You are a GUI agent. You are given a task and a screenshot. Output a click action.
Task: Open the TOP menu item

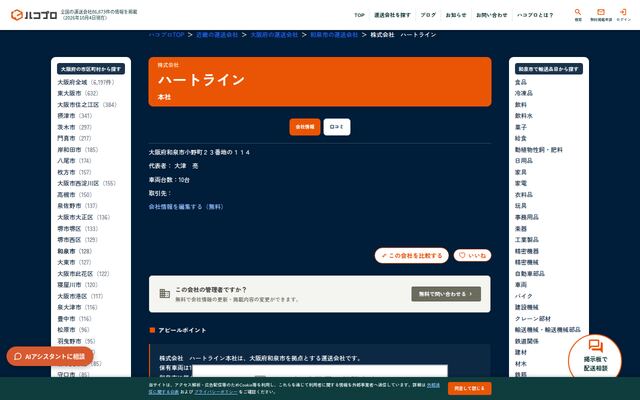pyautogui.click(x=359, y=15)
